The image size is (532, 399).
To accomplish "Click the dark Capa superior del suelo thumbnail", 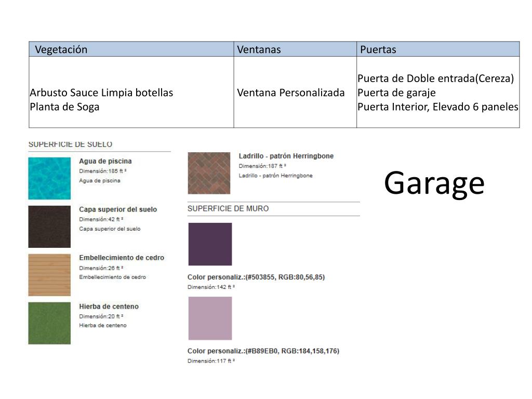I will click(49, 227).
